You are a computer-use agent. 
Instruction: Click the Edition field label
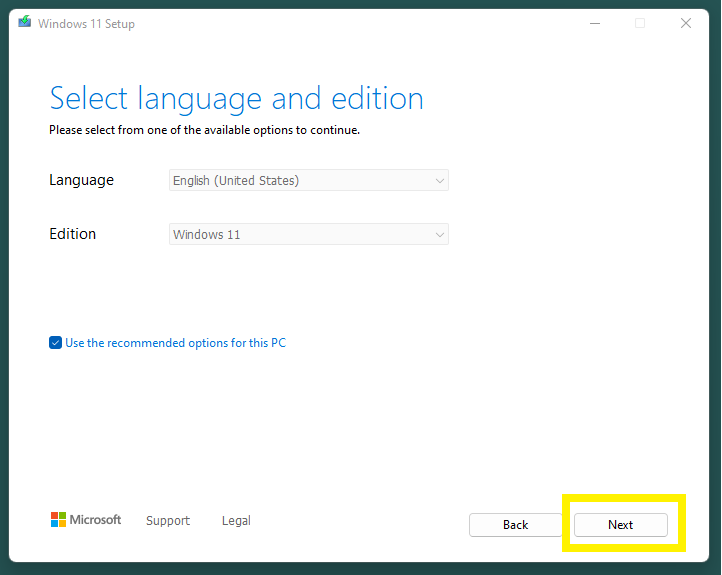point(72,234)
